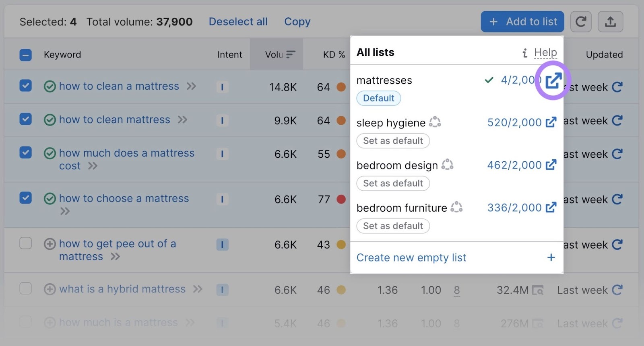Click plus icon beside Create new empty list
The height and width of the screenshot is (346, 644).
[551, 257]
